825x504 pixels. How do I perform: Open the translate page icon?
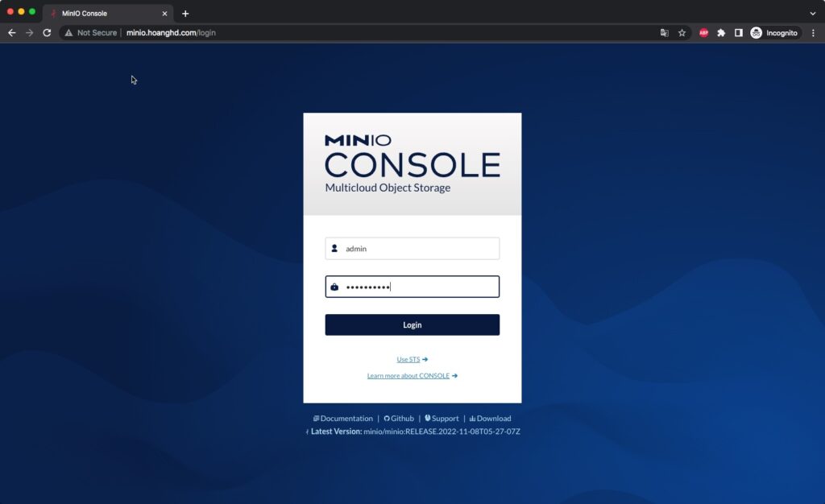665,32
